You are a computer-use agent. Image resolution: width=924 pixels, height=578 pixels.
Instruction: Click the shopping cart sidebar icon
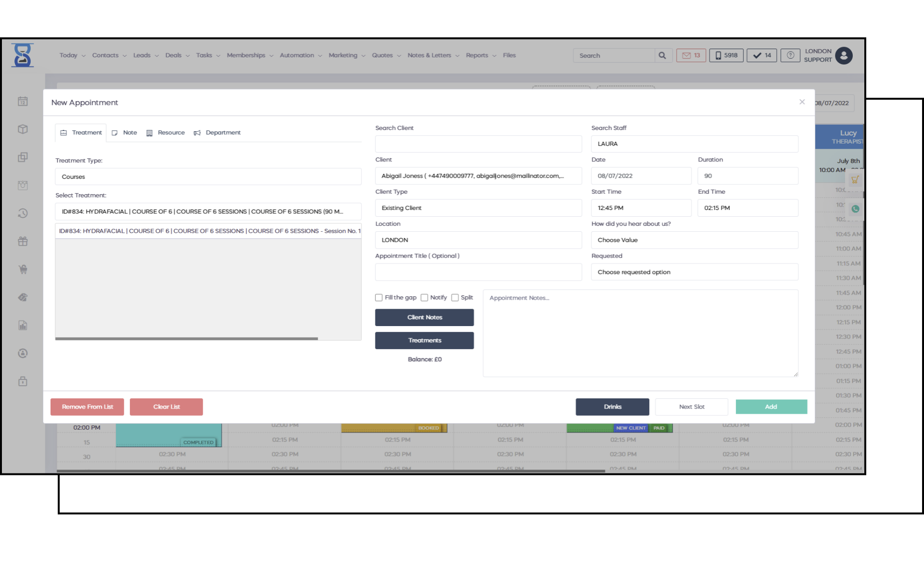click(23, 269)
